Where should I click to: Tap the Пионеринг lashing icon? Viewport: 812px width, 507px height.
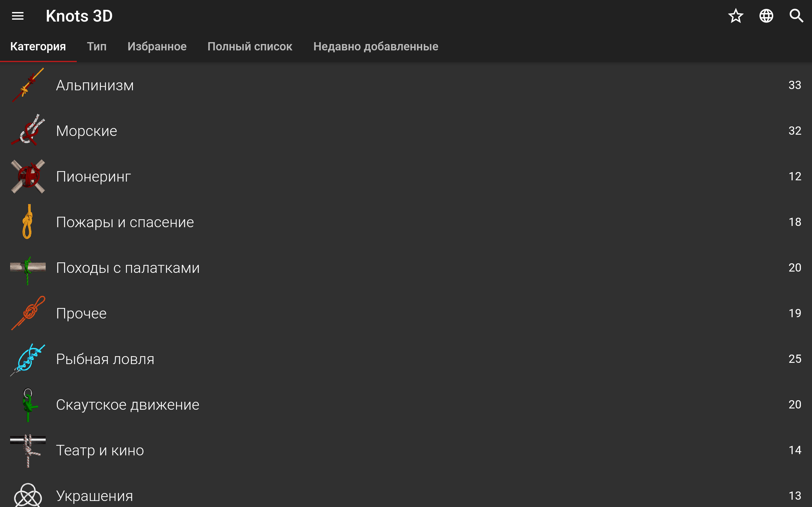tap(28, 176)
